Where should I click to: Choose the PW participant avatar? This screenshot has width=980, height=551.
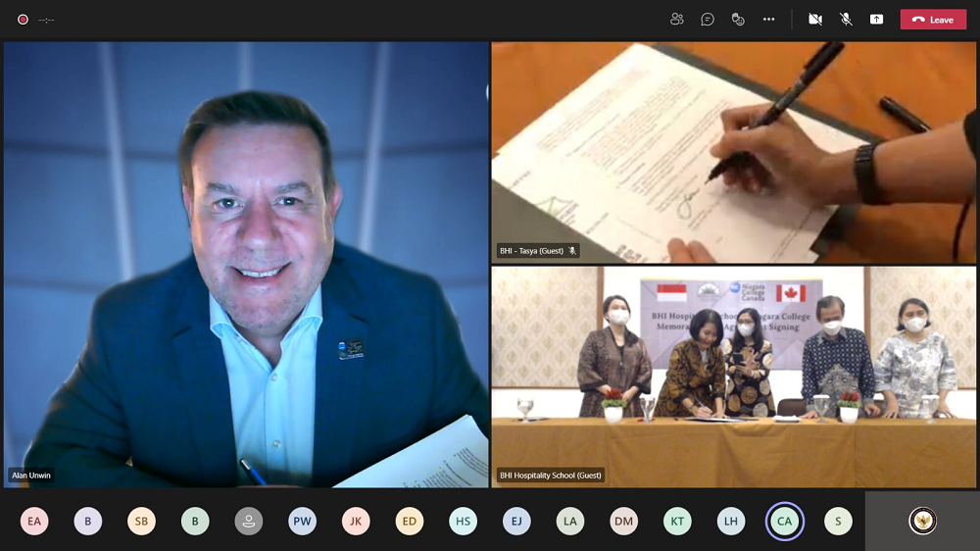tap(302, 522)
